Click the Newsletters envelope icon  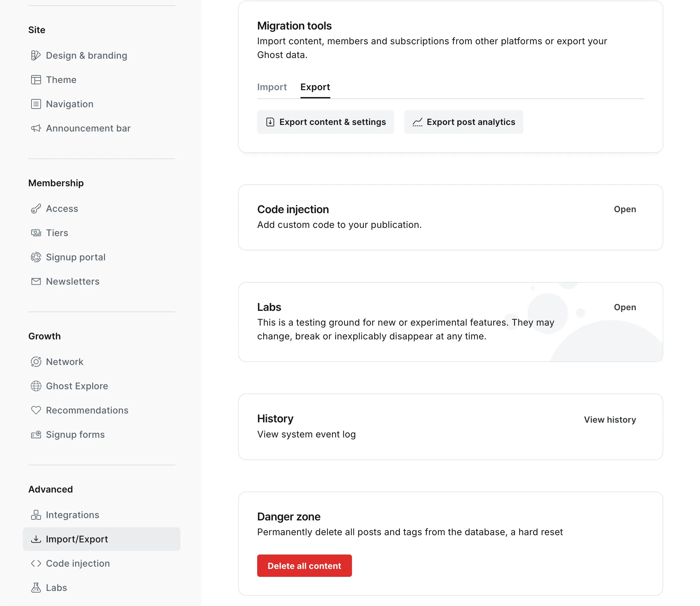[36, 281]
